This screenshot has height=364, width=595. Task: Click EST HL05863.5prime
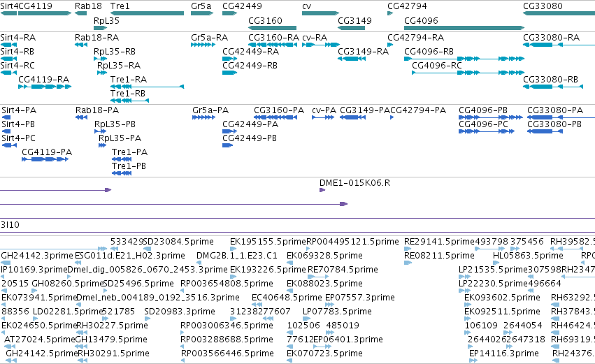click(528, 256)
